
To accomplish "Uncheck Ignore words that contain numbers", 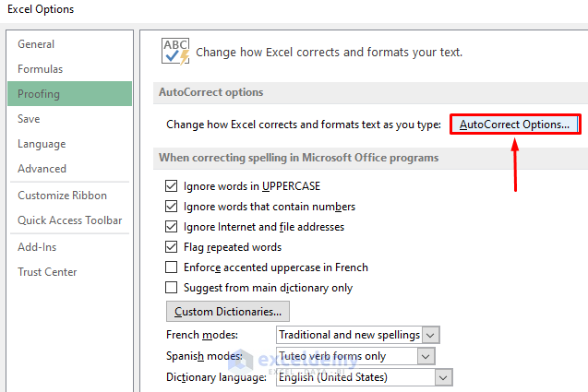I will pos(171,207).
